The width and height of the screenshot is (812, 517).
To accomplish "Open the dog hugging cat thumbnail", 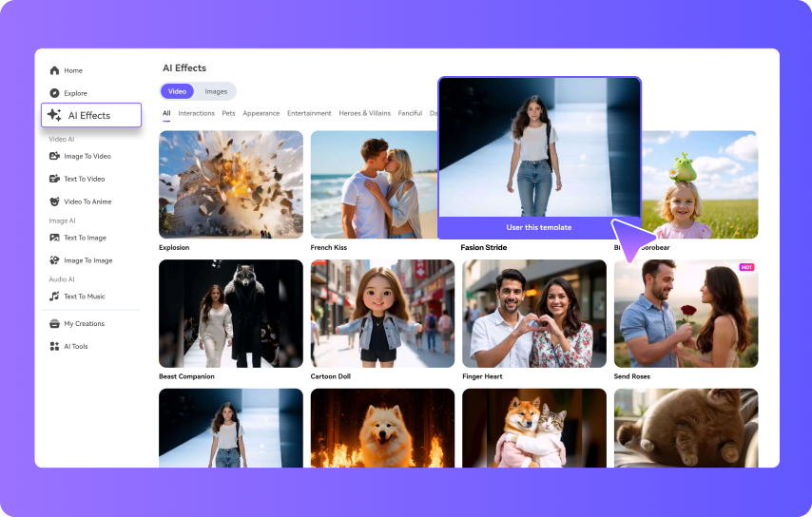I will click(534, 428).
